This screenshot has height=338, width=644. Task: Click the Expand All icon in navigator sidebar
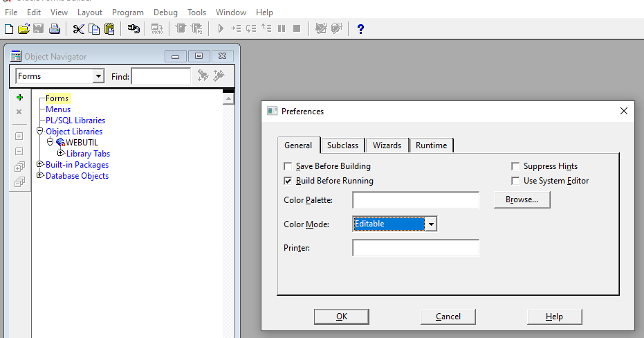[x=19, y=166]
